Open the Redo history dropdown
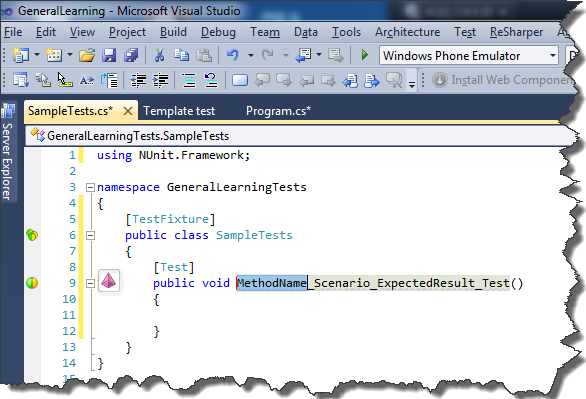586x399 pixels. pyautogui.click(x=286, y=55)
